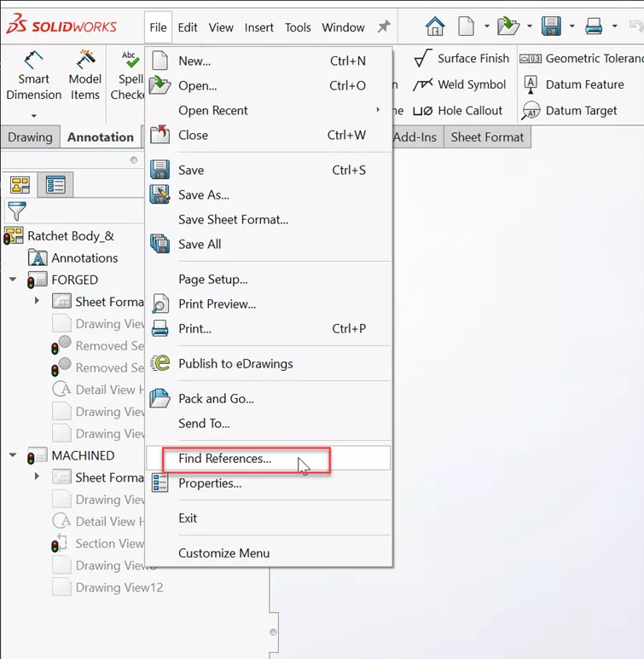
Task: Choose Print... from the File menu
Action: 269,329
